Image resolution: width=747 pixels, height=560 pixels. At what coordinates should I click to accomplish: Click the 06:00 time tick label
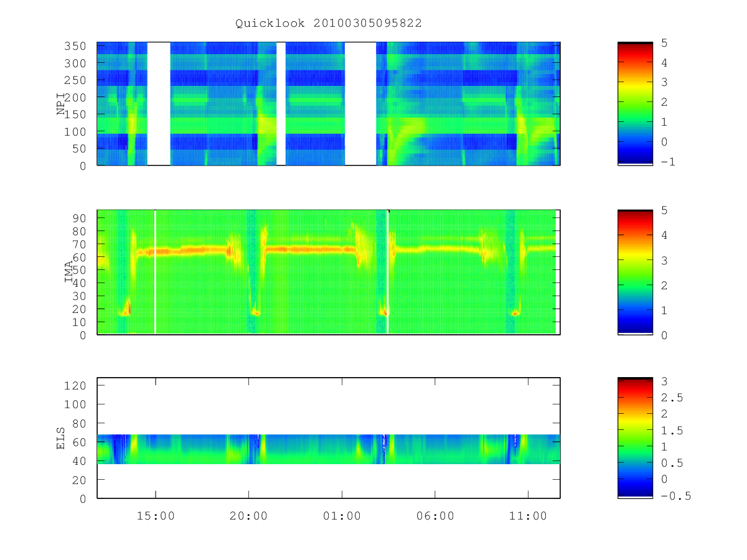[435, 516]
